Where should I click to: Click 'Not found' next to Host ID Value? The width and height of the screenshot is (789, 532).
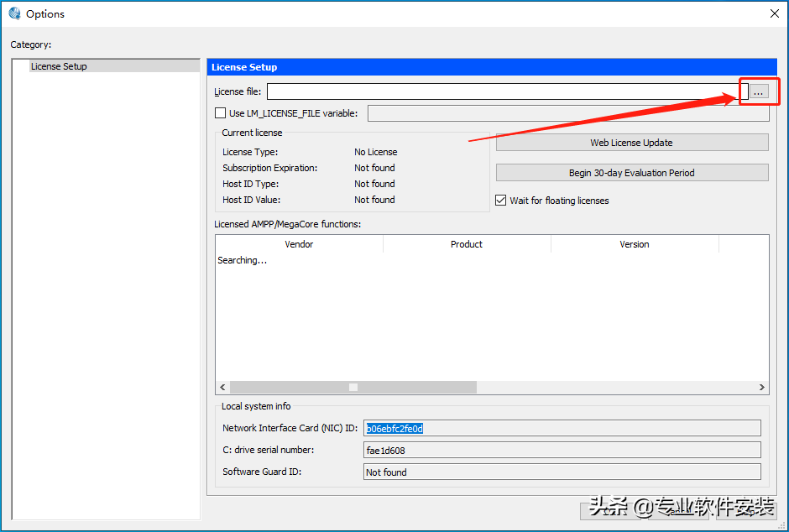[x=374, y=200]
